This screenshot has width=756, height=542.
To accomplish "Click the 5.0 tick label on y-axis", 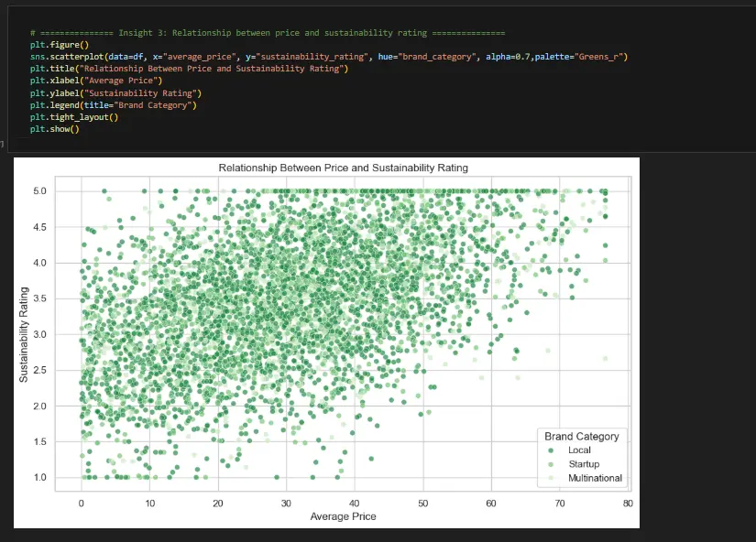I will click(65, 191).
